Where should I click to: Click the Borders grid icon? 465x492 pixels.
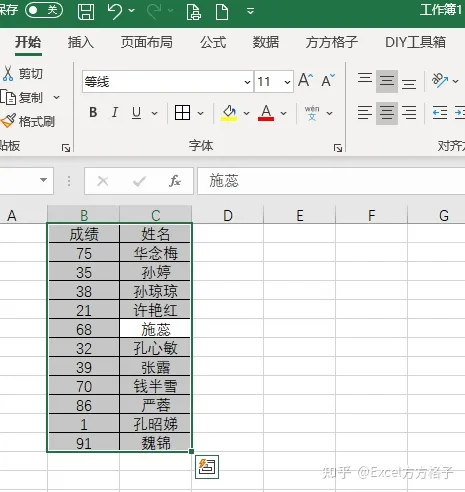click(x=182, y=113)
